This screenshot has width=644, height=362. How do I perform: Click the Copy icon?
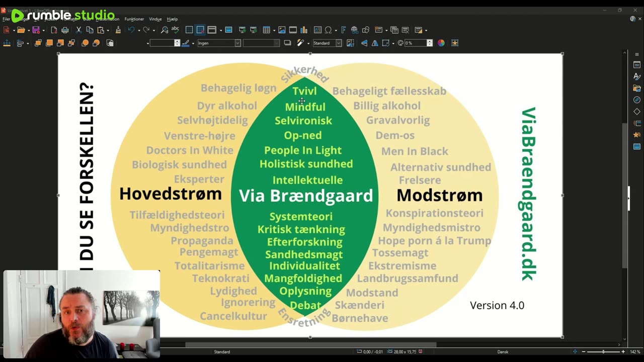coord(90,30)
